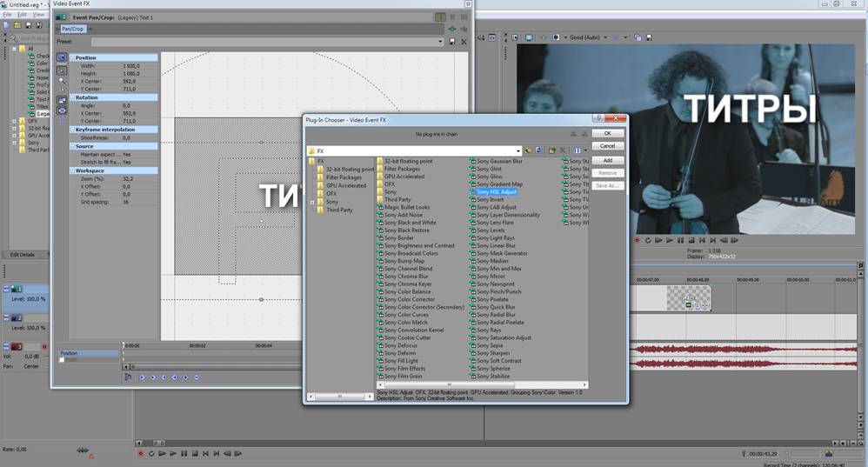Viewport: 868px width, 467px height.
Task: Click sync cursor icon in Pan/Crop keyframe bar
Action: click(128, 377)
